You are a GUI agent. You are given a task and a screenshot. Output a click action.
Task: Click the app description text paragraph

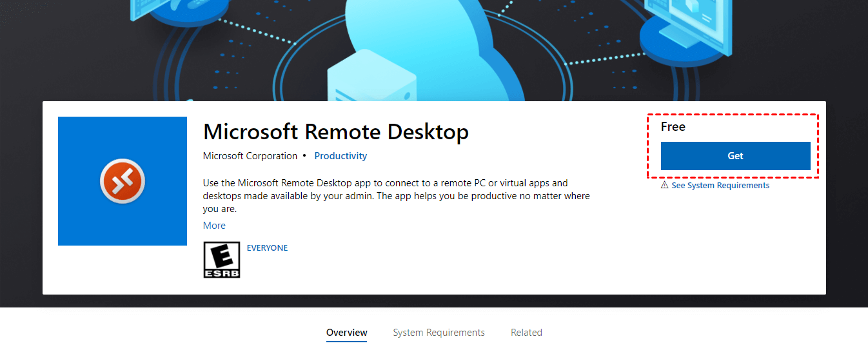click(396, 196)
